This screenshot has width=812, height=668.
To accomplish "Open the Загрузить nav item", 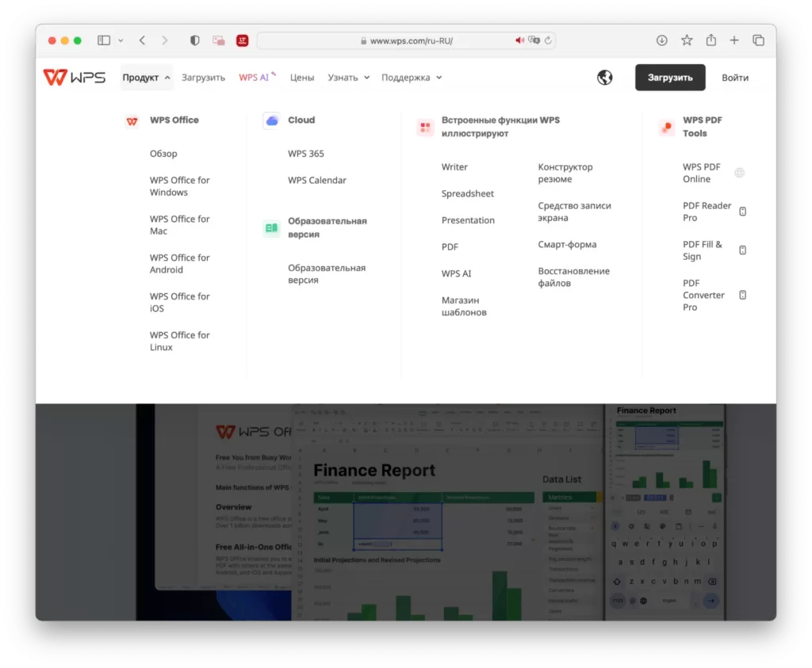I will click(204, 78).
